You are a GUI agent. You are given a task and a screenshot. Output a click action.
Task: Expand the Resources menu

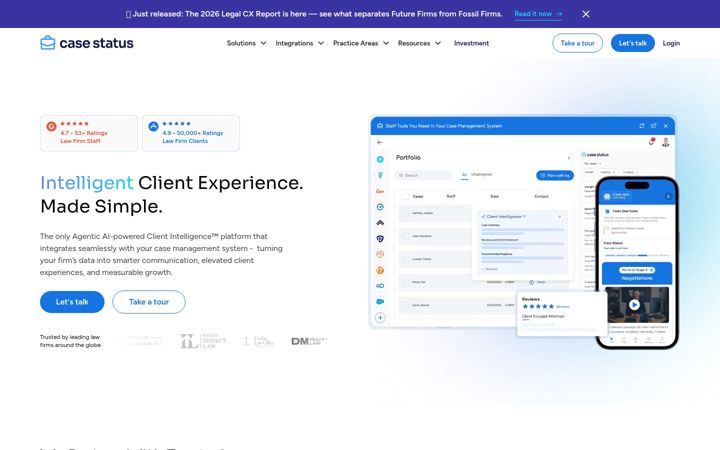419,43
